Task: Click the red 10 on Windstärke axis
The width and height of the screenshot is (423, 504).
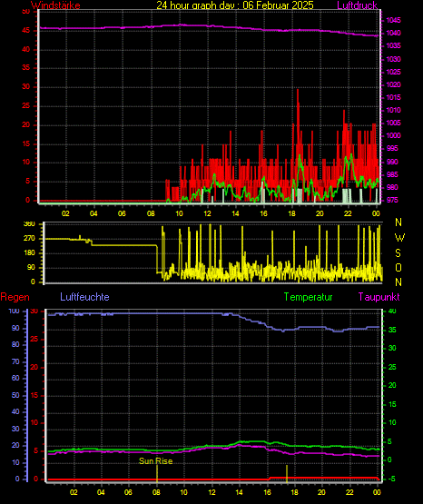Action: click(25, 162)
